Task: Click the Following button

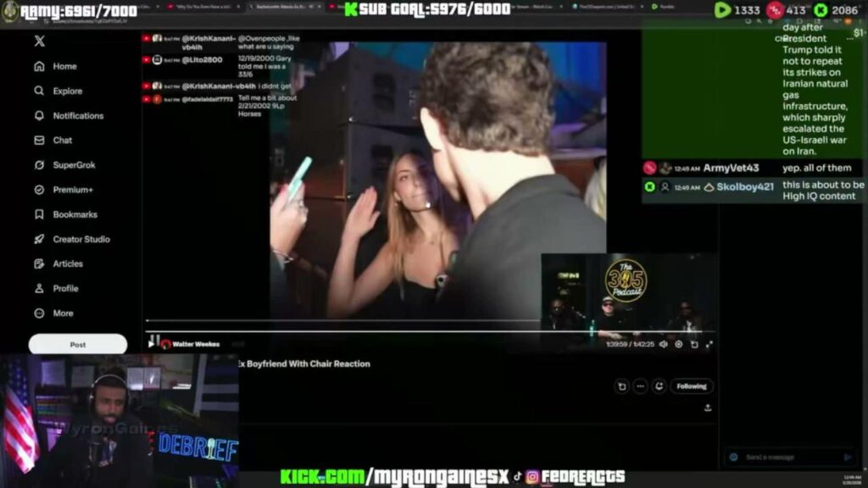Action: [x=691, y=386]
